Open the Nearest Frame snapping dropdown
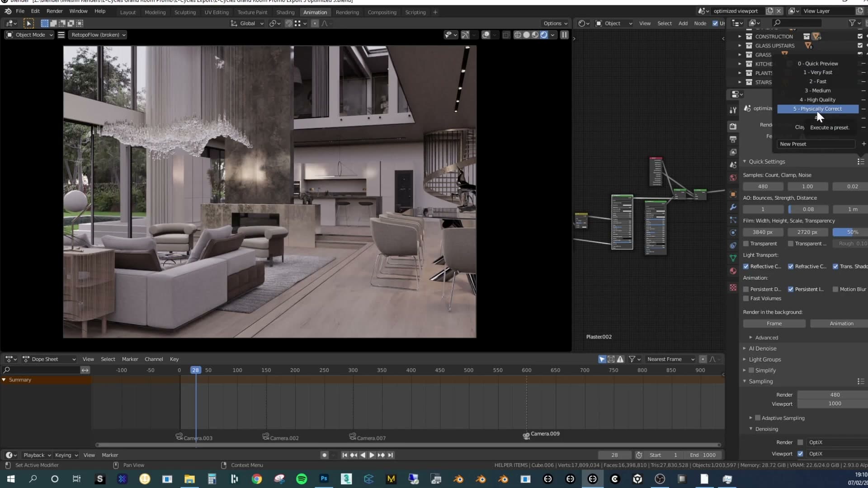This screenshot has height=488, width=868. 670,359
